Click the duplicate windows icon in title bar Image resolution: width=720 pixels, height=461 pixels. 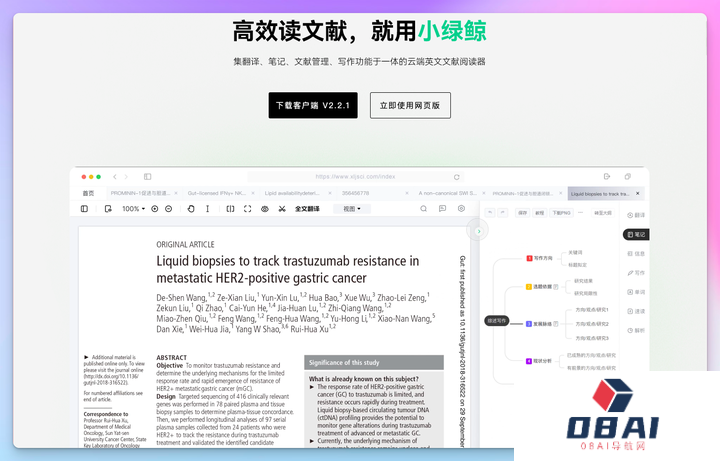click(628, 176)
